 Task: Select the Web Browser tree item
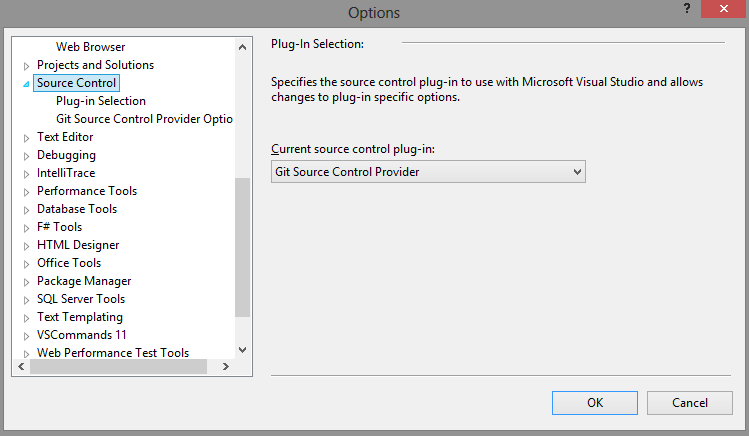[x=90, y=47]
